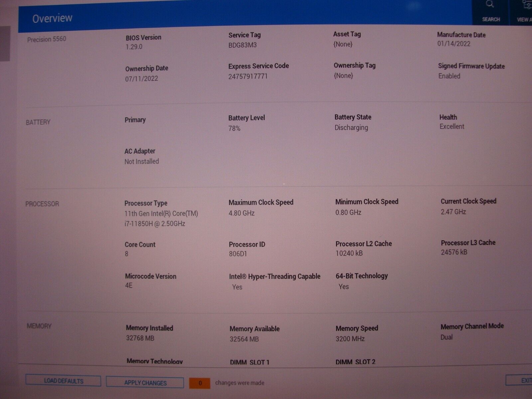This screenshot has width=532, height=399.
Task: Select the Memory Technology label
Action: (x=155, y=361)
